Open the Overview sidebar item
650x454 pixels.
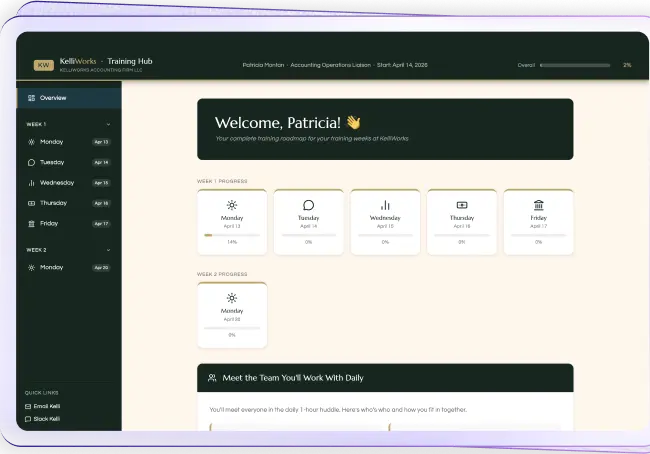tap(69, 98)
